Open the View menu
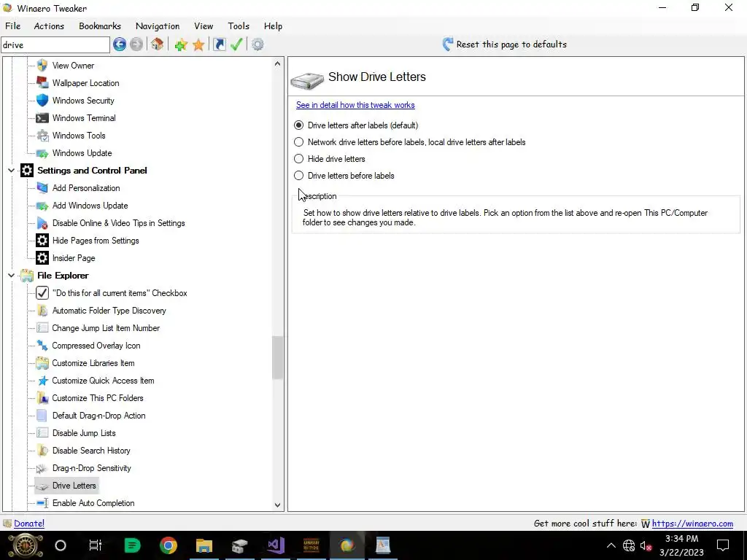Image resolution: width=747 pixels, height=560 pixels. [204, 26]
